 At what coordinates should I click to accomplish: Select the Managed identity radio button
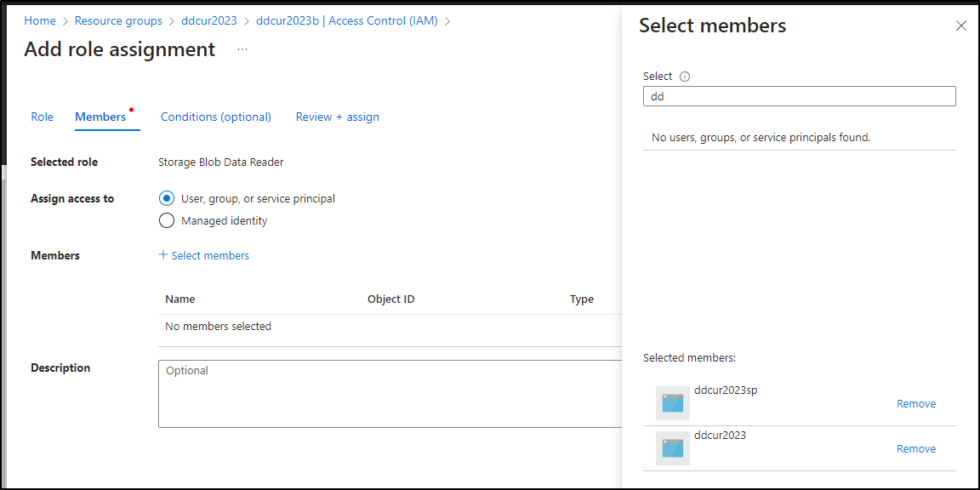click(166, 220)
